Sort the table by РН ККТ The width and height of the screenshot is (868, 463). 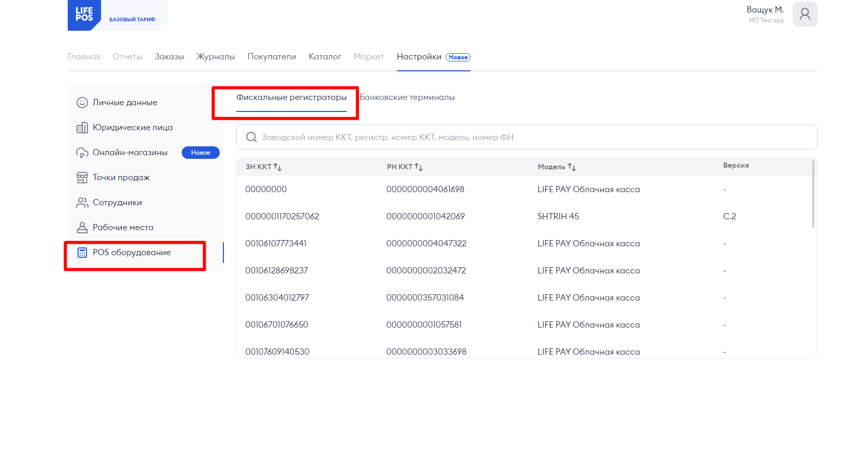click(419, 167)
